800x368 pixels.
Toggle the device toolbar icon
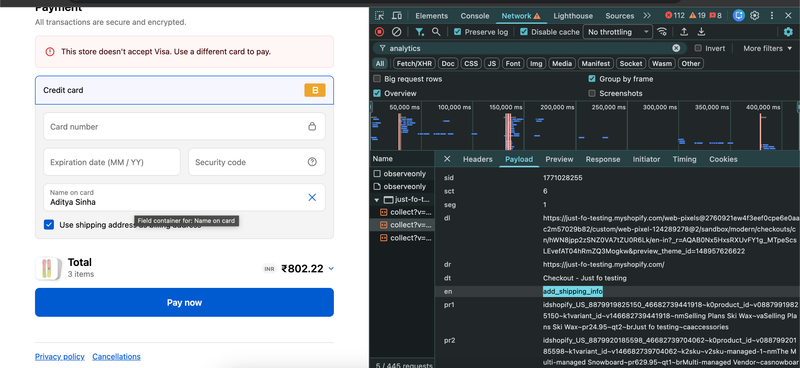coord(396,16)
